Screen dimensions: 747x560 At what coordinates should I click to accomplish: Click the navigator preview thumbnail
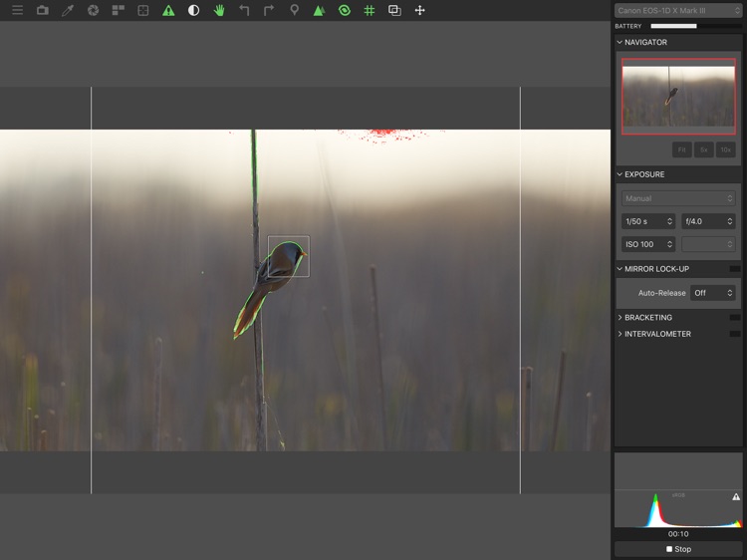point(678,97)
